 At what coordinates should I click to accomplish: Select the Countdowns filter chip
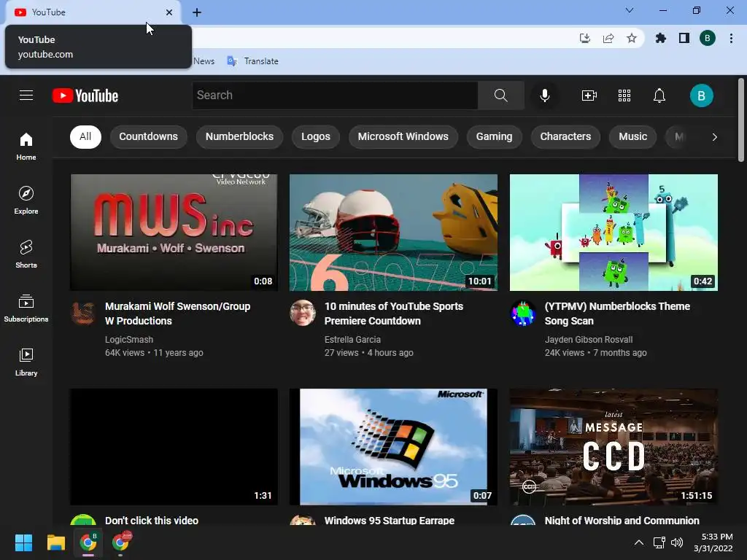click(x=148, y=136)
